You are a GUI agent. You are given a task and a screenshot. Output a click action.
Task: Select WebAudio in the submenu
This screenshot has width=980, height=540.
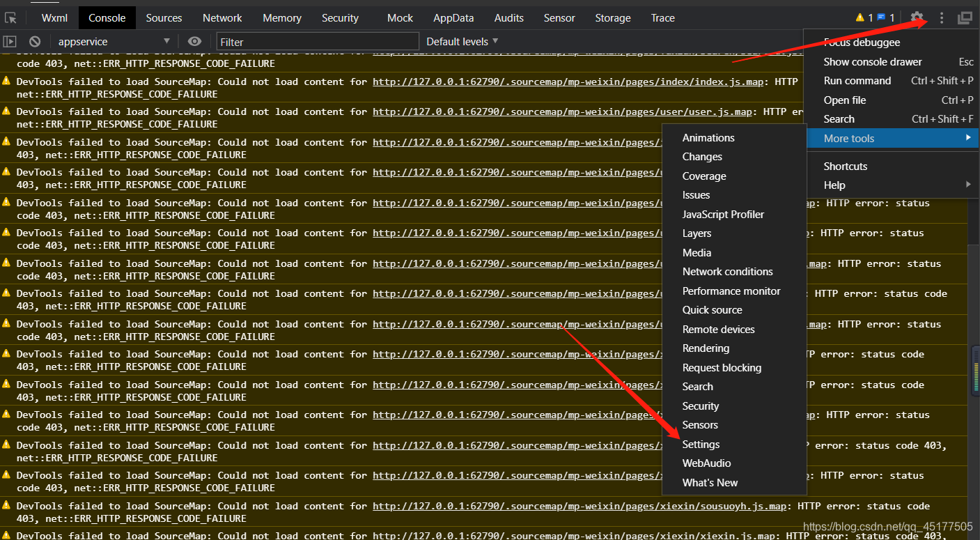[x=734, y=463]
